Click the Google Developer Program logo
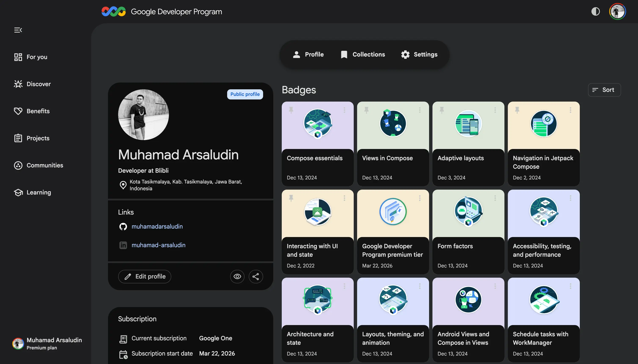638x364 pixels. point(162,11)
